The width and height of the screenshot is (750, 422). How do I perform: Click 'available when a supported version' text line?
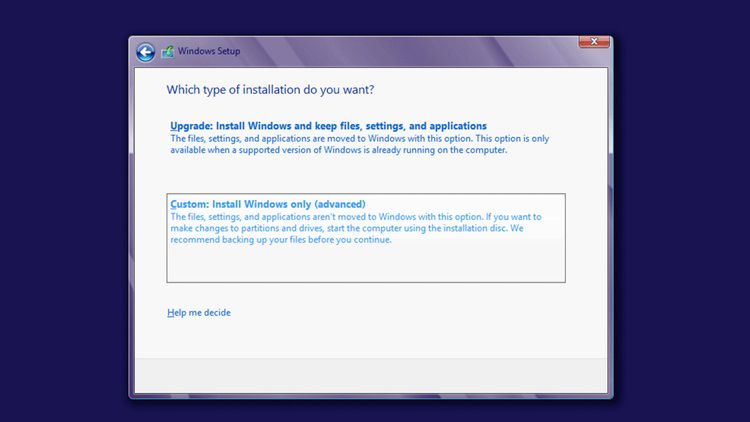coord(339,150)
